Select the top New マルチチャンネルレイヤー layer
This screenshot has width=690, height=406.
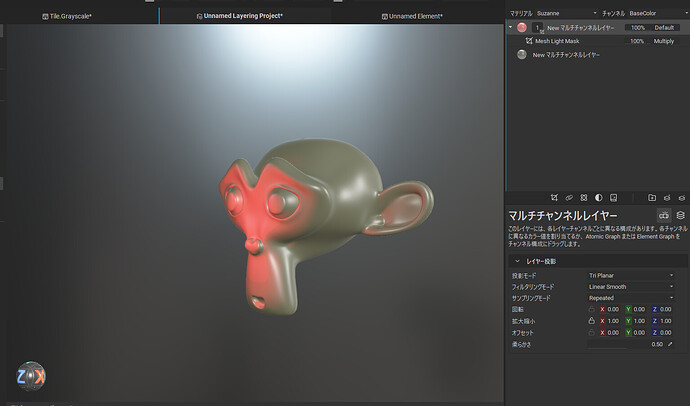[580, 28]
